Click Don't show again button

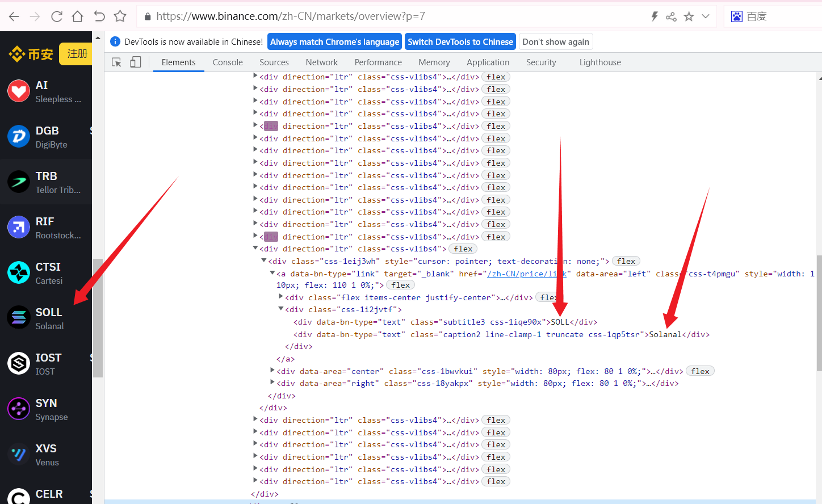[556, 42]
